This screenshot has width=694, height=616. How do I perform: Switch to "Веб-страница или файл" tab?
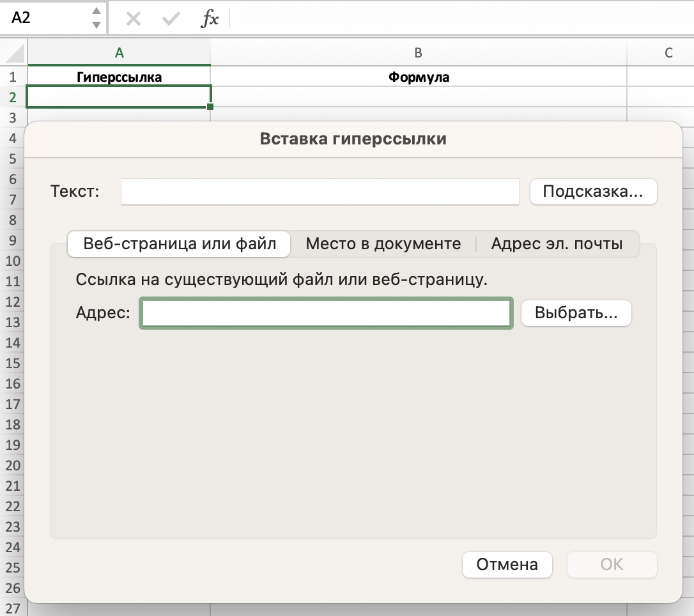pos(180,244)
